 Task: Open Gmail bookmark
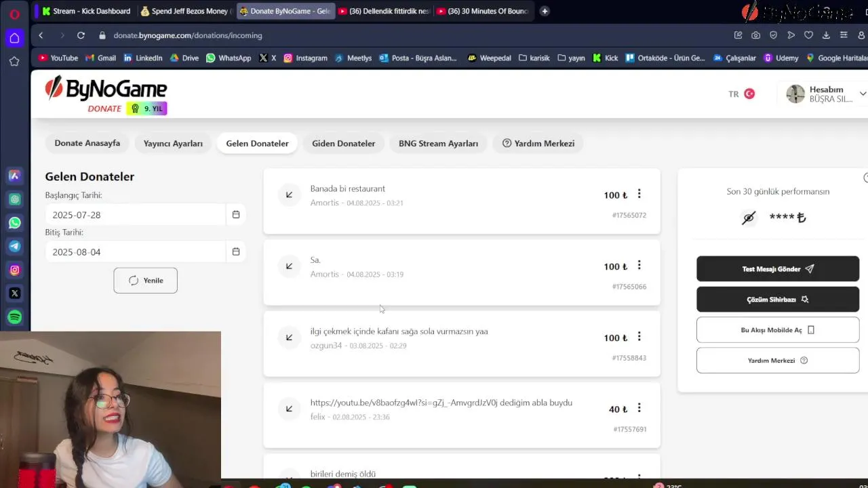pos(100,58)
